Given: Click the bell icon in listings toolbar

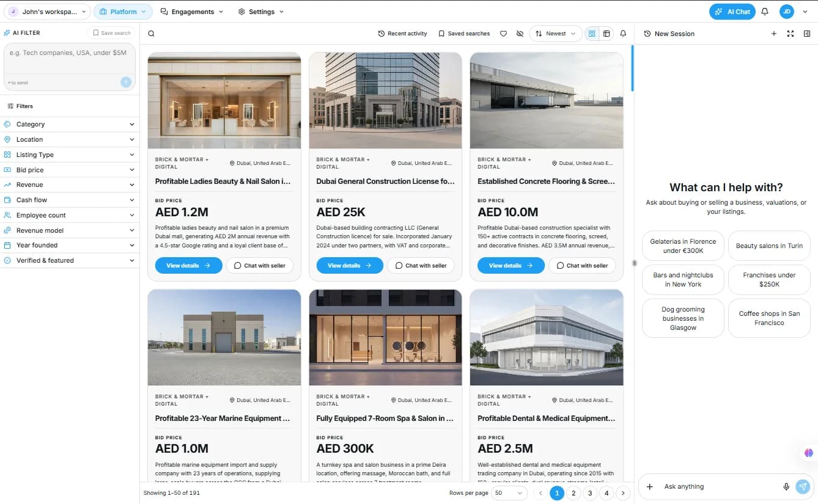Looking at the screenshot, I should tap(623, 34).
